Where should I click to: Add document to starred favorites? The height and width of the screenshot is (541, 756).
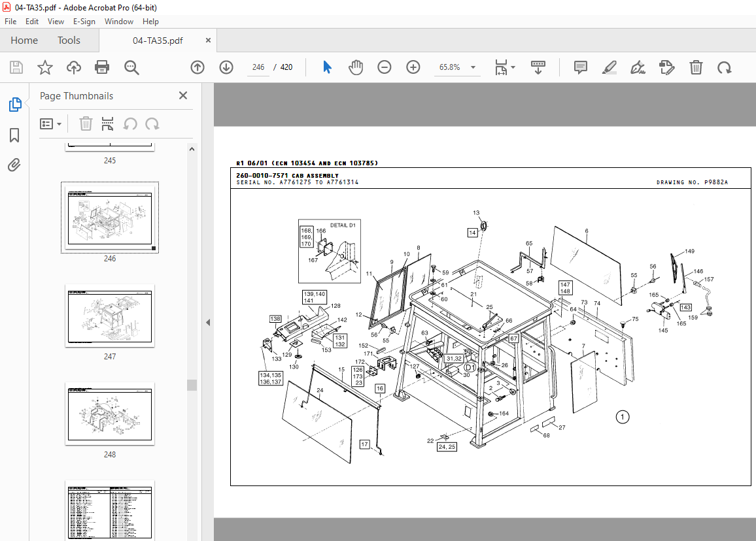point(45,67)
